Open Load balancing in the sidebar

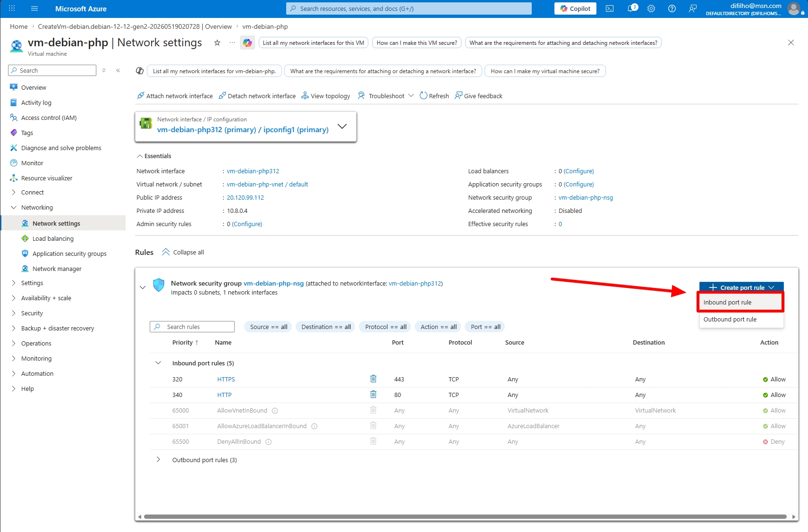pos(53,238)
